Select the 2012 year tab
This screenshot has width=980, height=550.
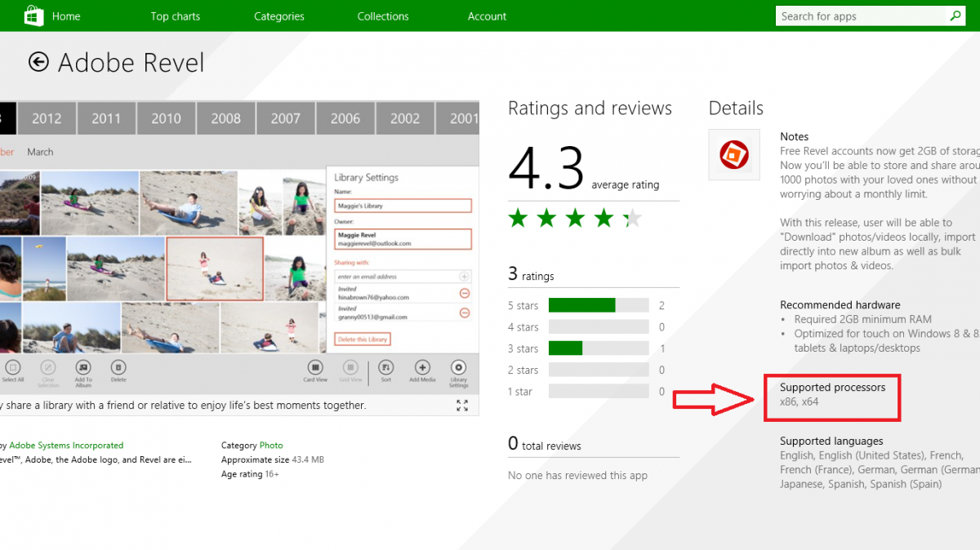(x=47, y=118)
